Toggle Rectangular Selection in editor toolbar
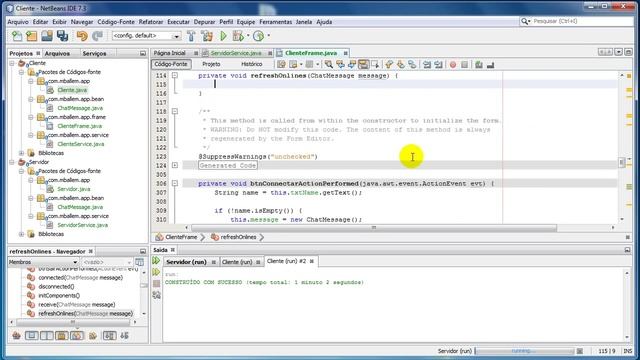The image size is (640, 360). coord(375,64)
